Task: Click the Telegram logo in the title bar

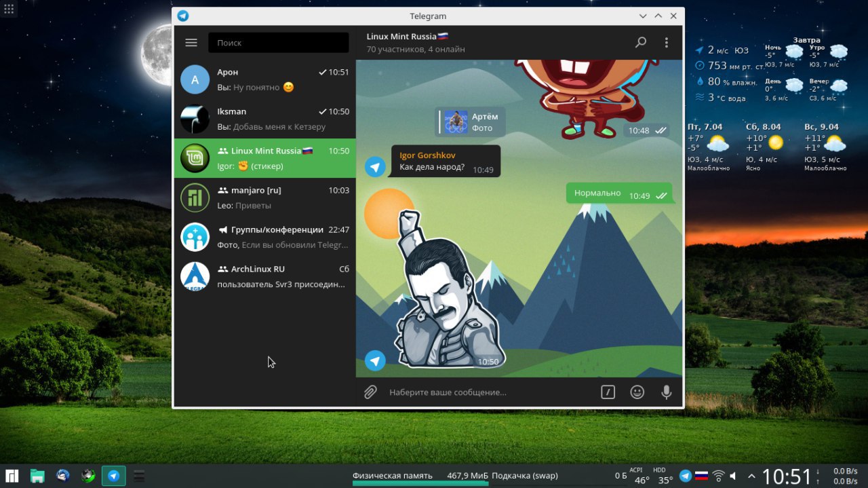Action: [x=183, y=16]
